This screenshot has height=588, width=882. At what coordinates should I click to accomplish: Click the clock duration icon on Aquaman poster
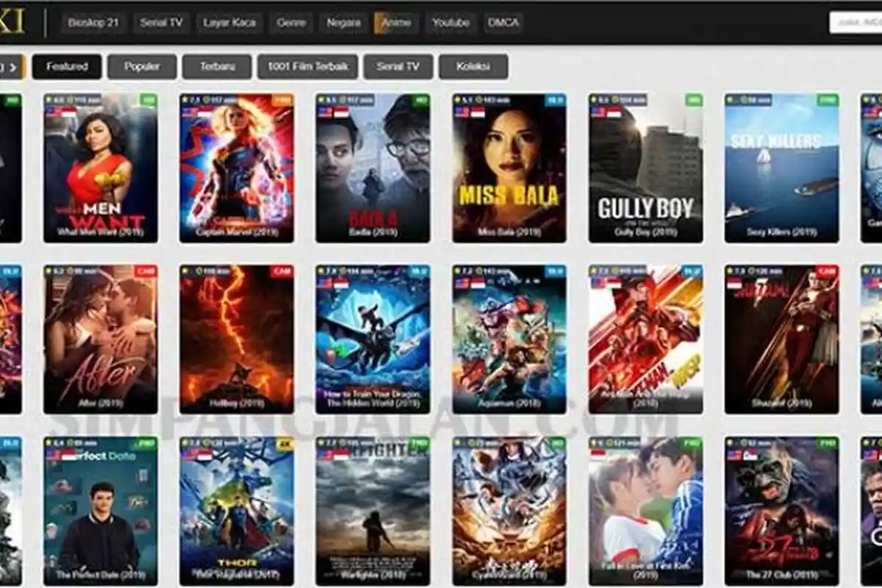pos(479,271)
